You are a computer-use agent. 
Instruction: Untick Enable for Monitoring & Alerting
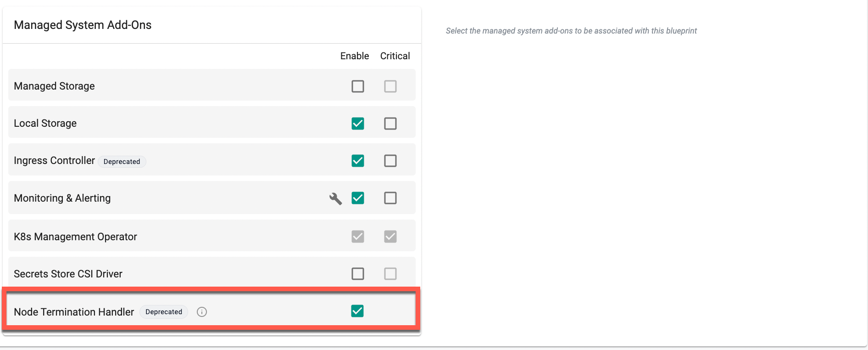point(358,198)
